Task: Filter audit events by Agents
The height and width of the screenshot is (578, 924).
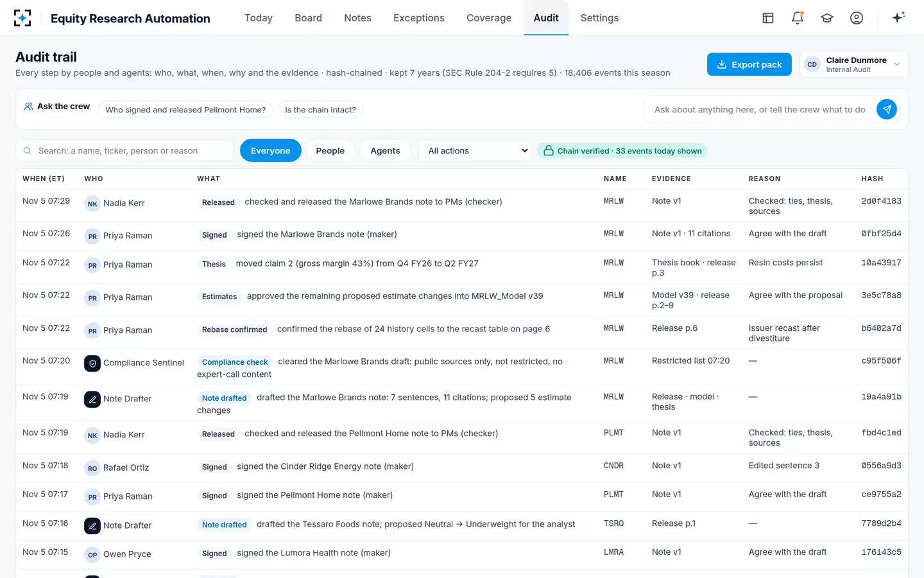Action: 385,150
